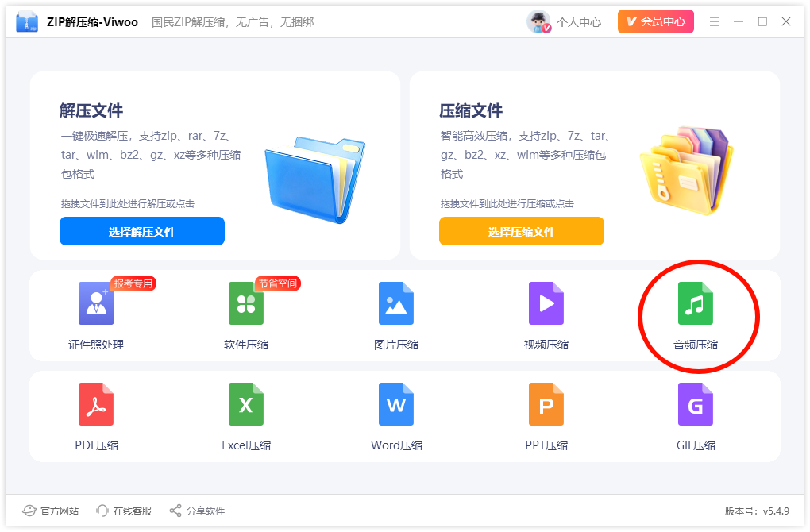Open the PDF compression tool (PDF压缩)
810x532 pixels.
(x=96, y=416)
